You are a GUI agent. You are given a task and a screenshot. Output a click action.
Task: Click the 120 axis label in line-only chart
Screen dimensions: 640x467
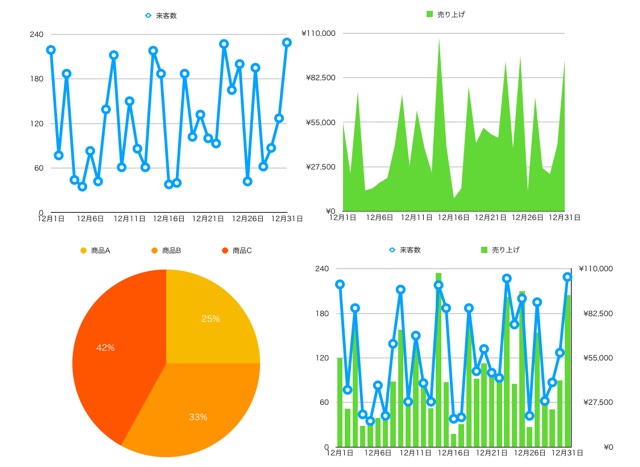point(36,123)
